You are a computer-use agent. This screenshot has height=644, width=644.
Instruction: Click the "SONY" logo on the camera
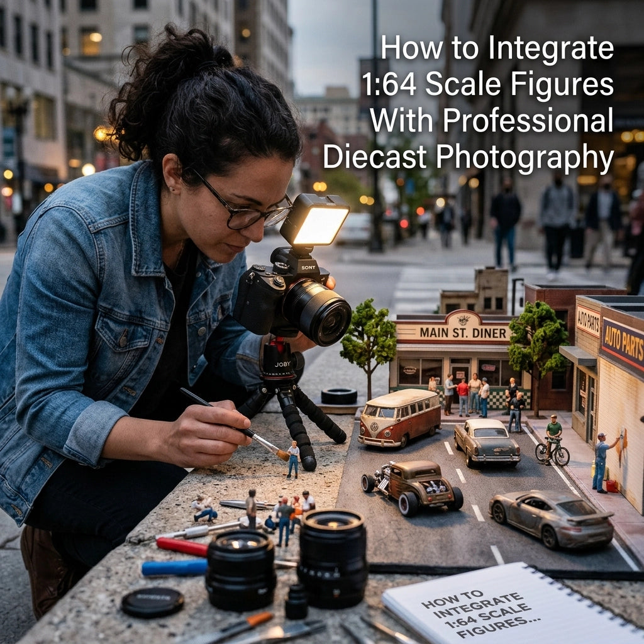click(x=308, y=267)
